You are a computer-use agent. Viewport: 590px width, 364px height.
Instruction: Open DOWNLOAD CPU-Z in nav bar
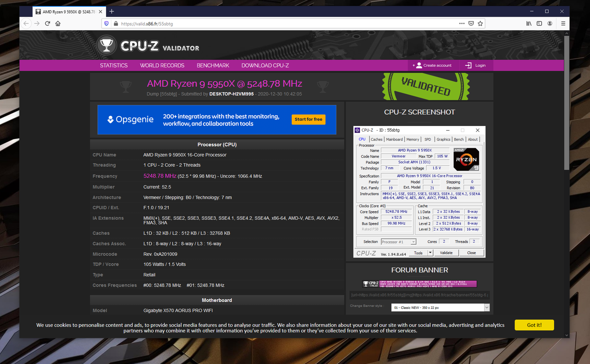[265, 65]
